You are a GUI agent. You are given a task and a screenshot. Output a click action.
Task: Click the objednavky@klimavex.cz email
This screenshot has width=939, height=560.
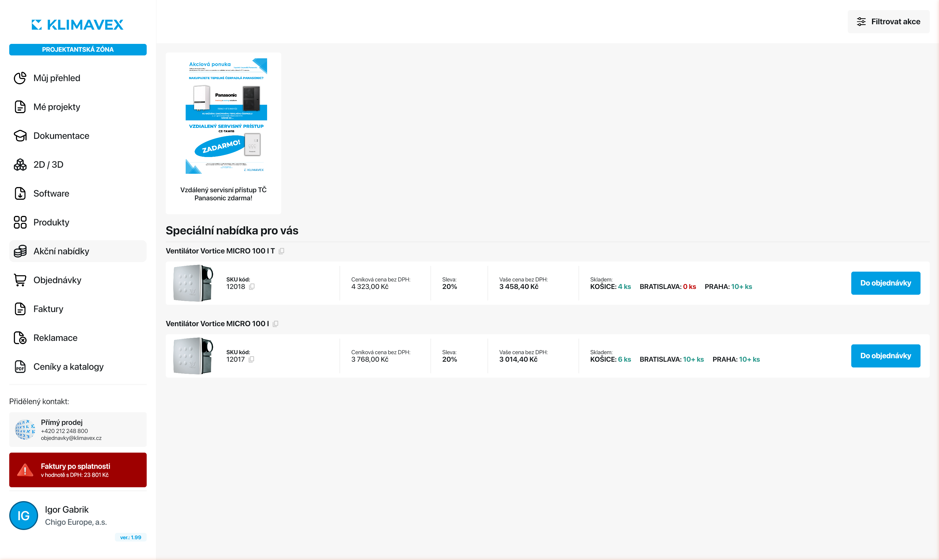coord(71,438)
